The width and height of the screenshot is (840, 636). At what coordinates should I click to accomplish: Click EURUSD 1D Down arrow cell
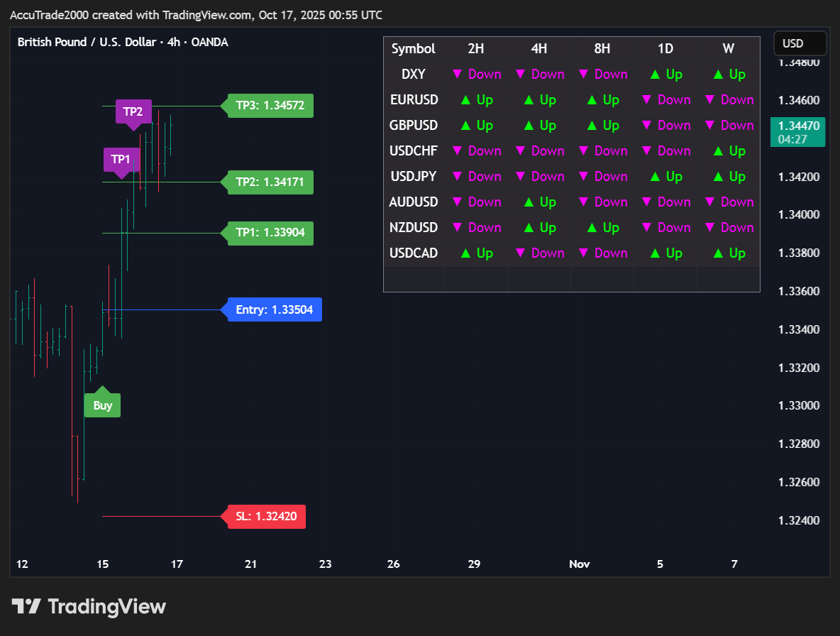[x=665, y=100]
